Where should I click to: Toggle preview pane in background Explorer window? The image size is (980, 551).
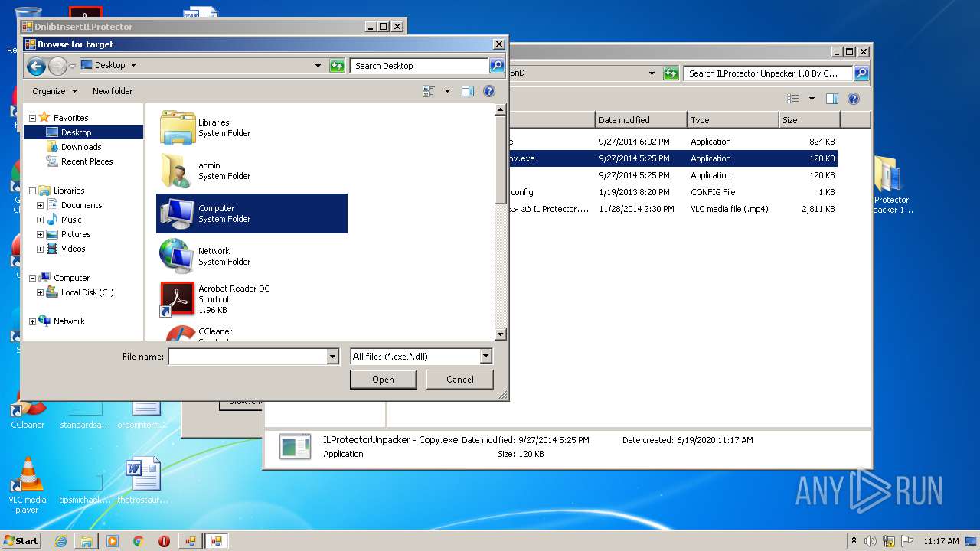point(832,99)
